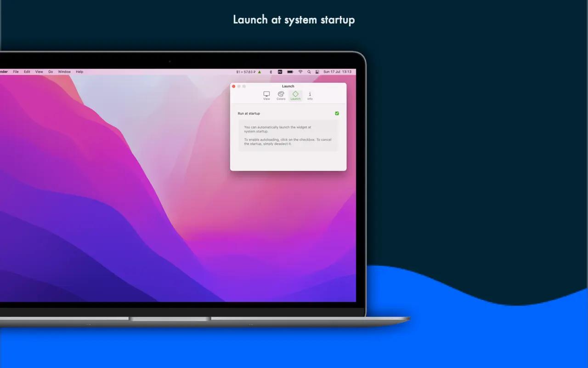Show battery status
Image resolution: width=588 pixels, height=368 pixels.
point(290,72)
